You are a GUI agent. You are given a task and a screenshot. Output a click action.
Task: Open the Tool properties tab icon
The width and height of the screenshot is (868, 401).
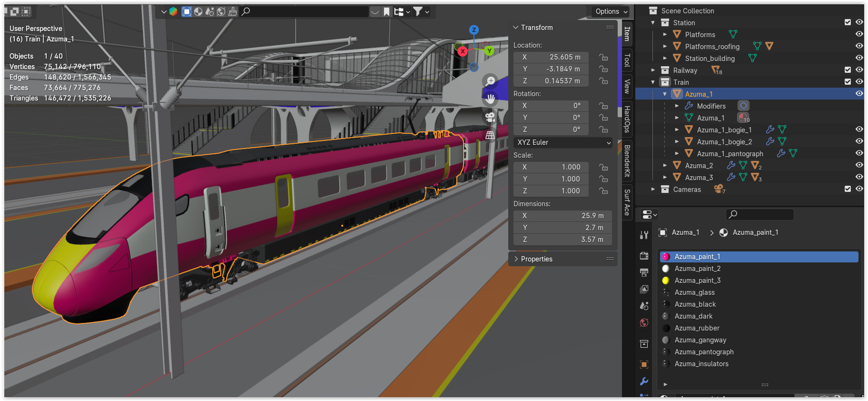tap(644, 235)
